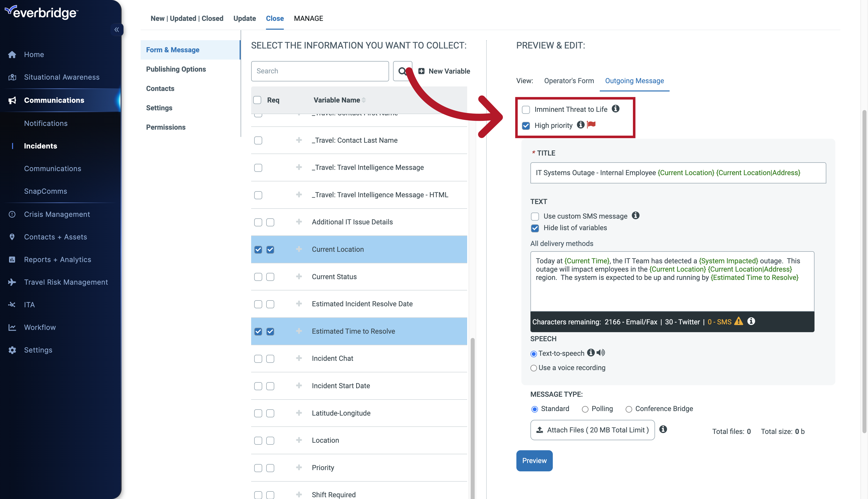Select the Contacts + Assets location pin icon
This screenshot has height=499, width=868.
pyautogui.click(x=12, y=237)
